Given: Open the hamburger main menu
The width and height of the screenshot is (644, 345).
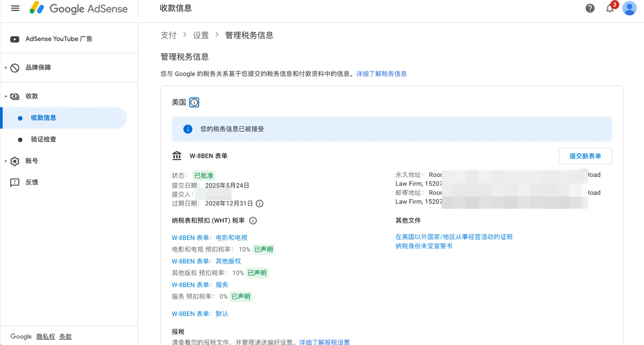Looking at the screenshot, I should 15,8.
